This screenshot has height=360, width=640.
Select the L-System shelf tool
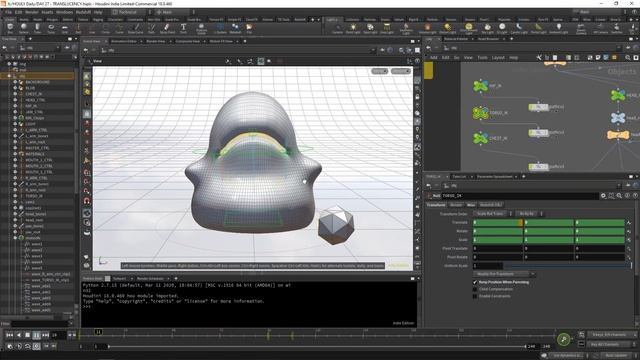(220, 28)
